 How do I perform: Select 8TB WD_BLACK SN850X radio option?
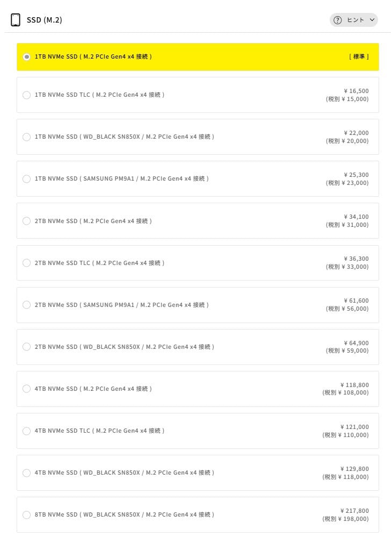27,515
